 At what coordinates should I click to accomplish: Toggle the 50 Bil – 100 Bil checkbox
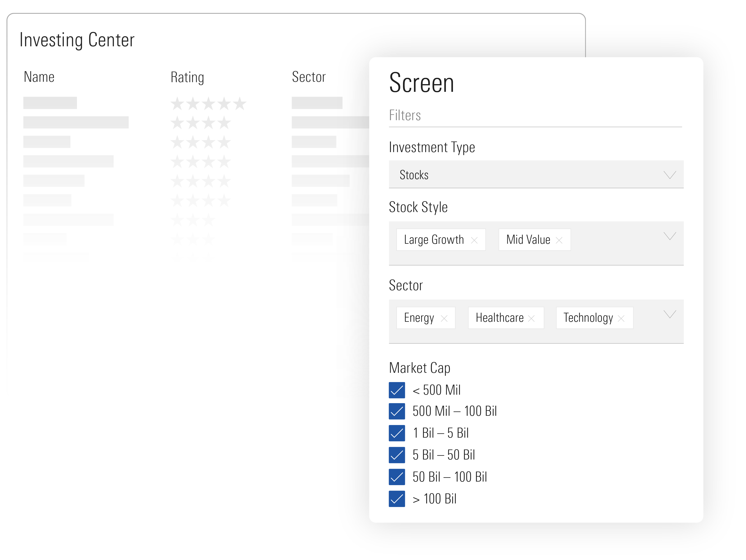pyautogui.click(x=397, y=477)
